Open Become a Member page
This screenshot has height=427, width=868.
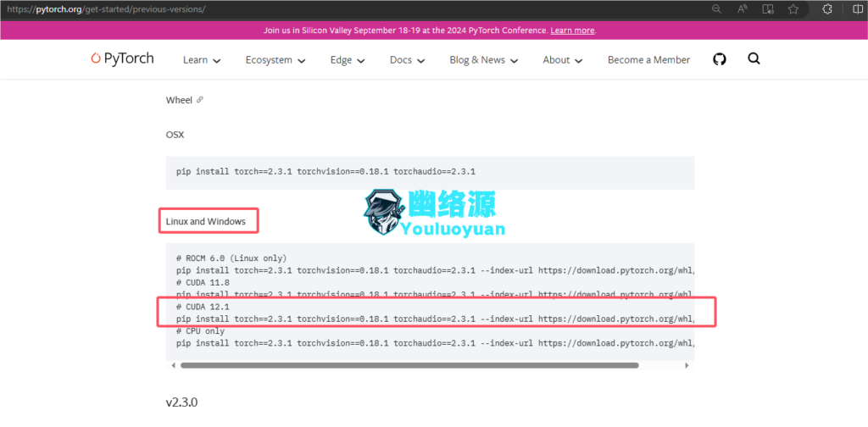pos(648,60)
